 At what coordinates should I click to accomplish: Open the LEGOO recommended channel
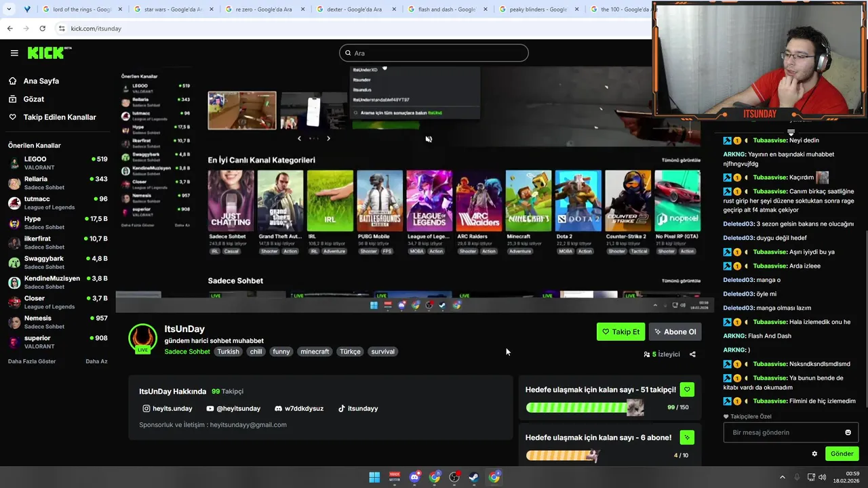pyautogui.click(x=58, y=163)
